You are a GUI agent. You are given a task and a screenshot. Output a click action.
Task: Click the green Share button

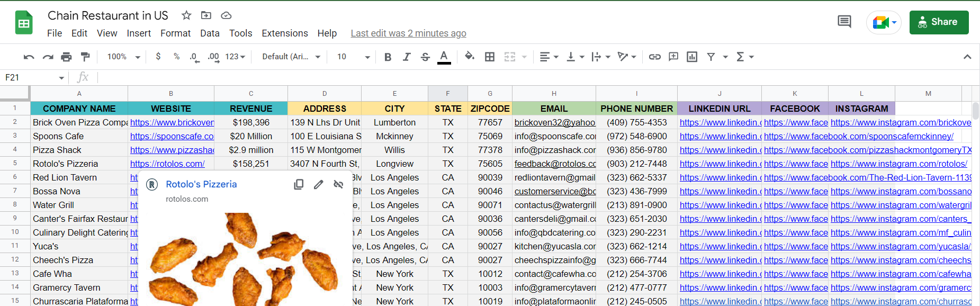[939, 22]
